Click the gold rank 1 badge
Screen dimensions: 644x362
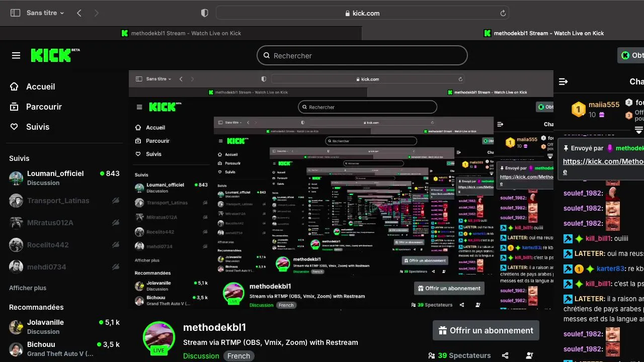tap(579, 109)
